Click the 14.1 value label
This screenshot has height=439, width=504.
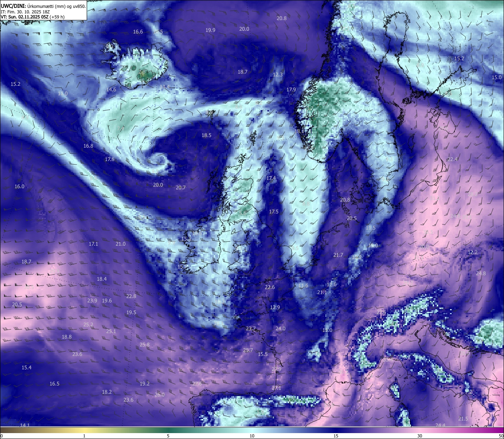click(x=25, y=425)
